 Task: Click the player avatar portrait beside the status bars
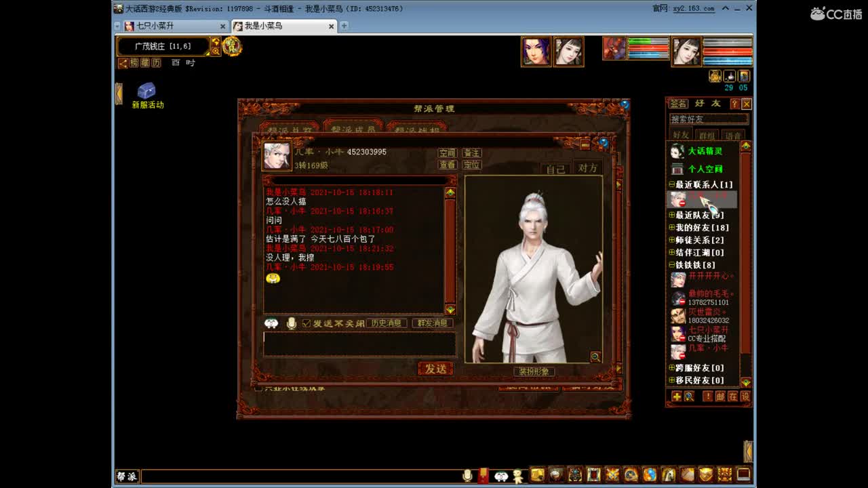(x=686, y=51)
